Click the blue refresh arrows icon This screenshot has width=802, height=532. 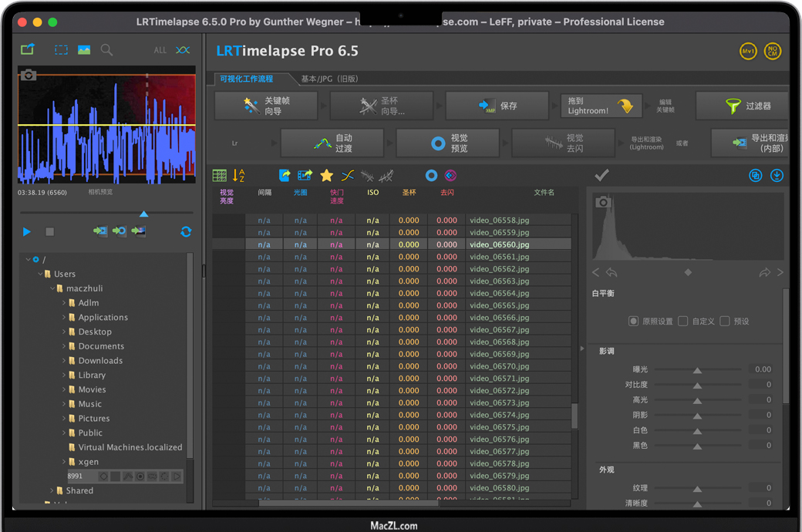tap(186, 231)
